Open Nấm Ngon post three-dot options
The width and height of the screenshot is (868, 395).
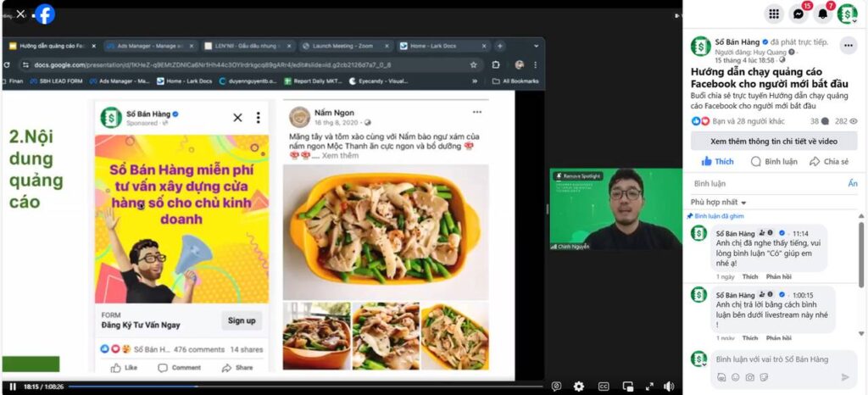pos(477,112)
